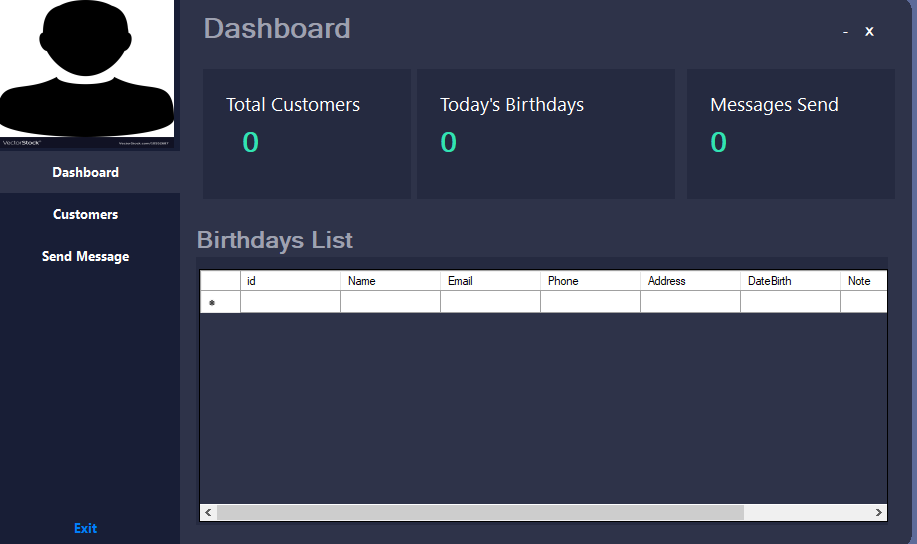Click the empty id cell in new row
This screenshot has height=544, width=917.
(x=290, y=302)
